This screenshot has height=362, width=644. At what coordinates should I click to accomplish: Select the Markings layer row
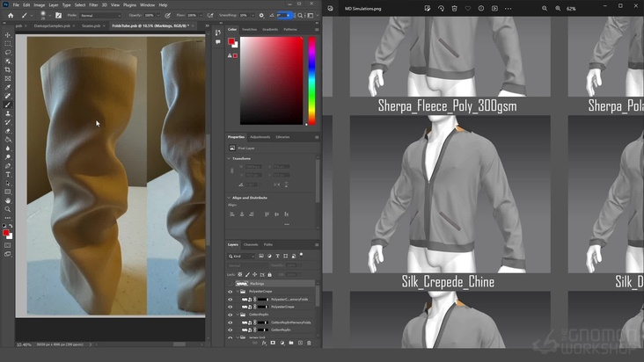(271, 284)
